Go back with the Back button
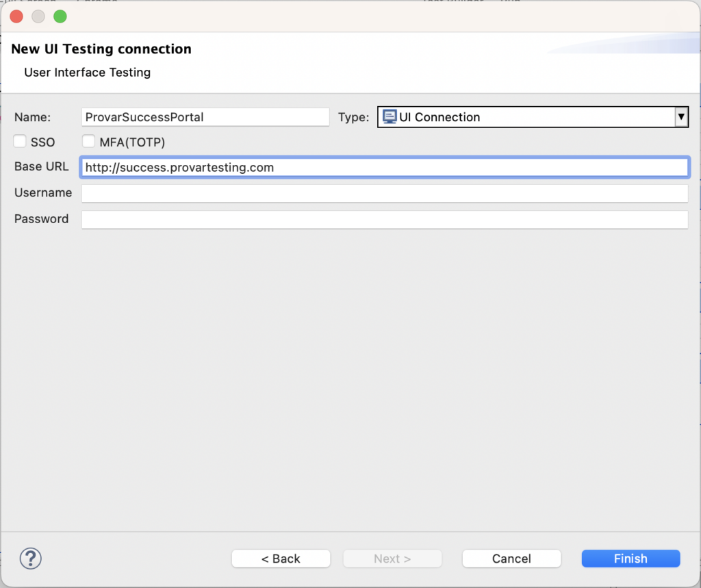Screen dimensions: 701x588 tap(281, 558)
